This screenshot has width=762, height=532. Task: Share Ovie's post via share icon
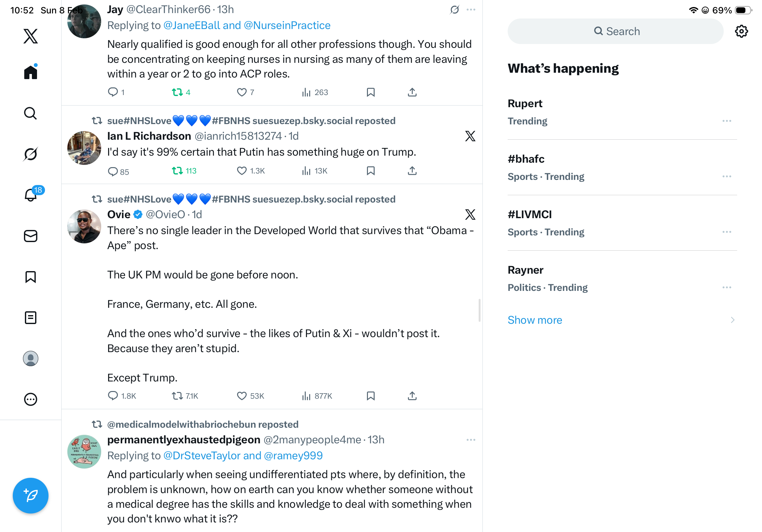click(x=412, y=395)
